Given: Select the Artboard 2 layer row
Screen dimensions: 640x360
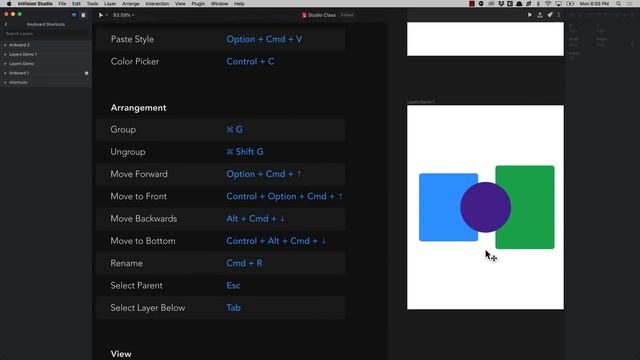Looking at the screenshot, I should click(46, 45).
